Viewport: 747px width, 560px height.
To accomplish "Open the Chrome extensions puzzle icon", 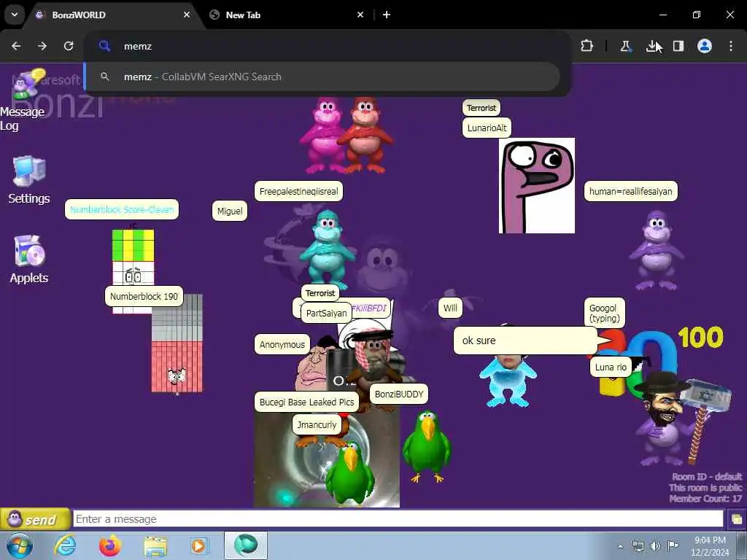I will click(x=587, y=46).
